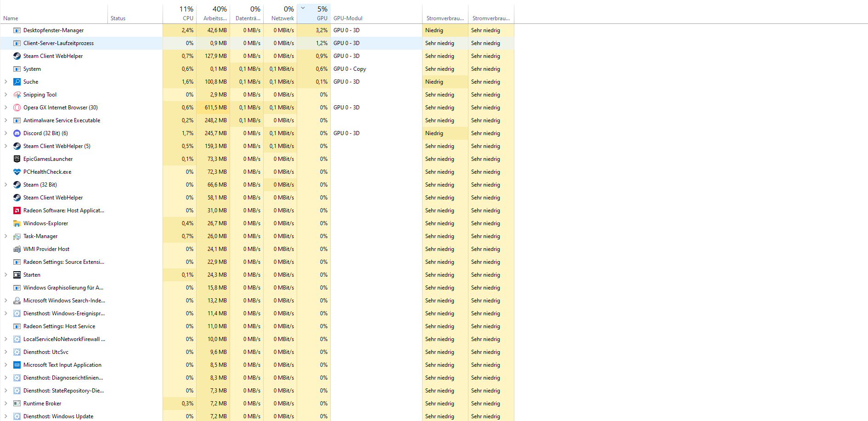Click the Snipping Tool scissors icon
This screenshot has width=868, height=421.
[17, 95]
